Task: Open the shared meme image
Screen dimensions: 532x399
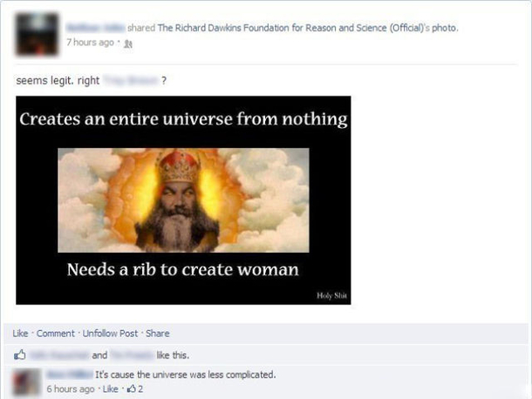Action: (x=183, y=200)
